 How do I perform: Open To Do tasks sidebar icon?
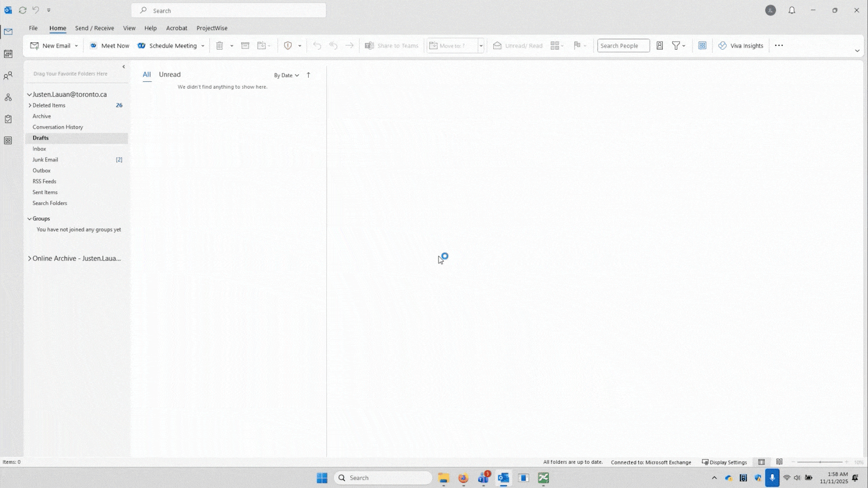point(8,119)
